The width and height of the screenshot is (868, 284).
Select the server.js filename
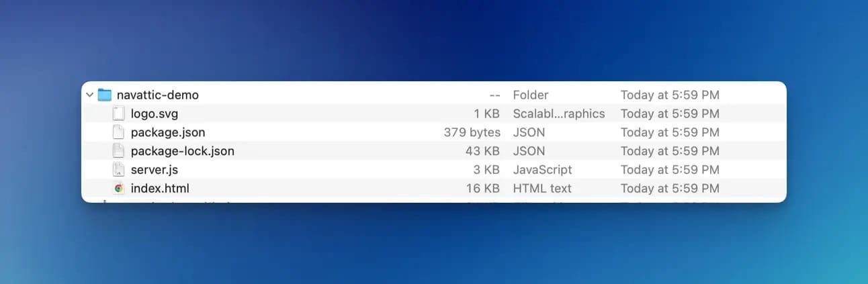[x=155, y=170]
